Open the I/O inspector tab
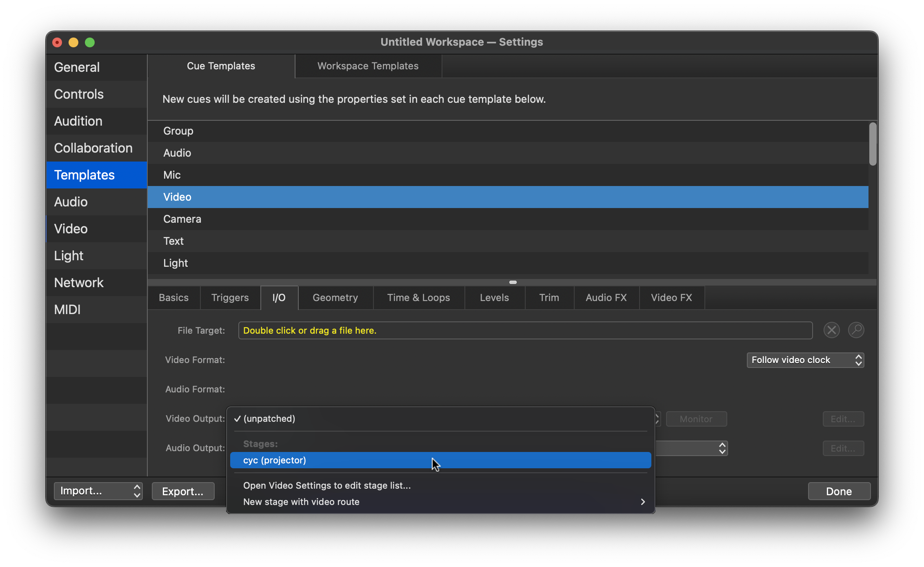 coord(279,298)
